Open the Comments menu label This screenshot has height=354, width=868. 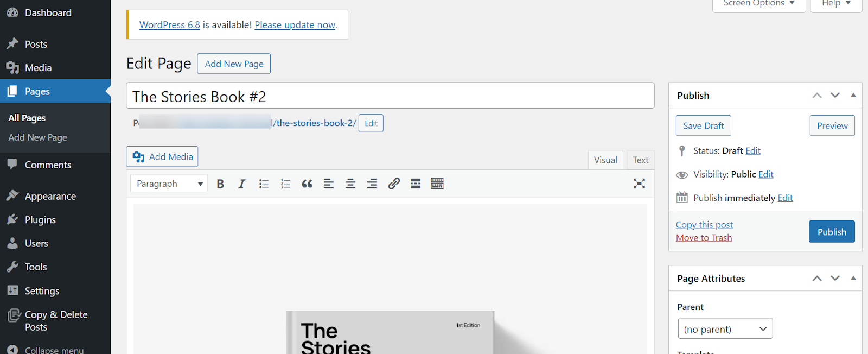[x=48, y=165]
